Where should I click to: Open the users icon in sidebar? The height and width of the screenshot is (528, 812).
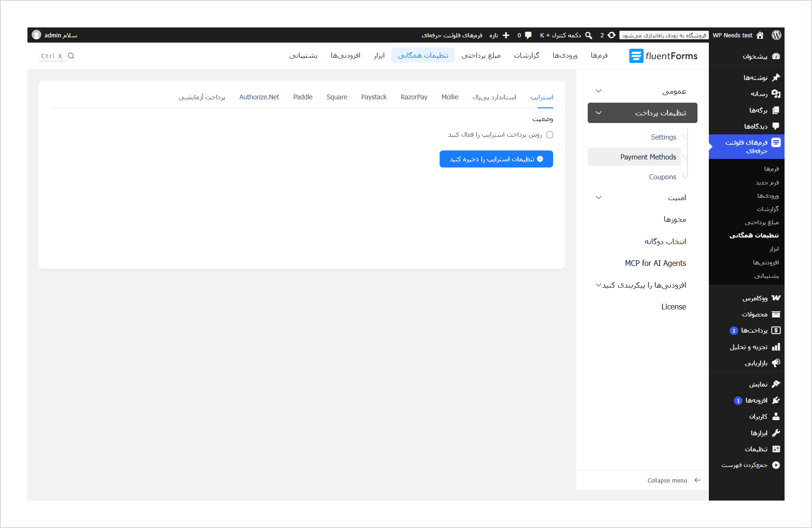coord(776,416)
